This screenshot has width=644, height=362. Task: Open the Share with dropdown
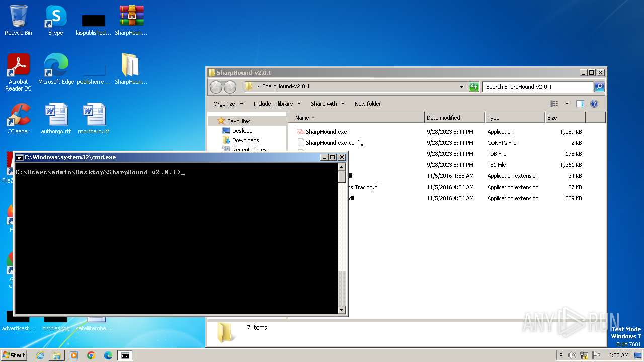(x=328, y=104)
